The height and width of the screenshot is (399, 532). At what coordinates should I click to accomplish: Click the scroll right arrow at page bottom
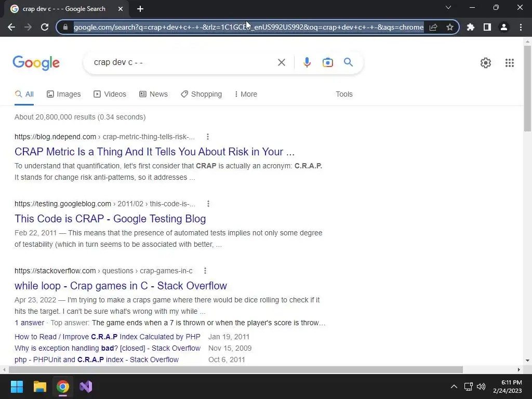[x=519, y=369]
